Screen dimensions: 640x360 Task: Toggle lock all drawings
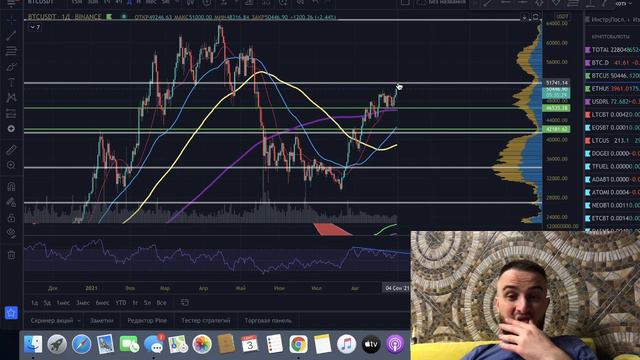[x=11, y=218]
